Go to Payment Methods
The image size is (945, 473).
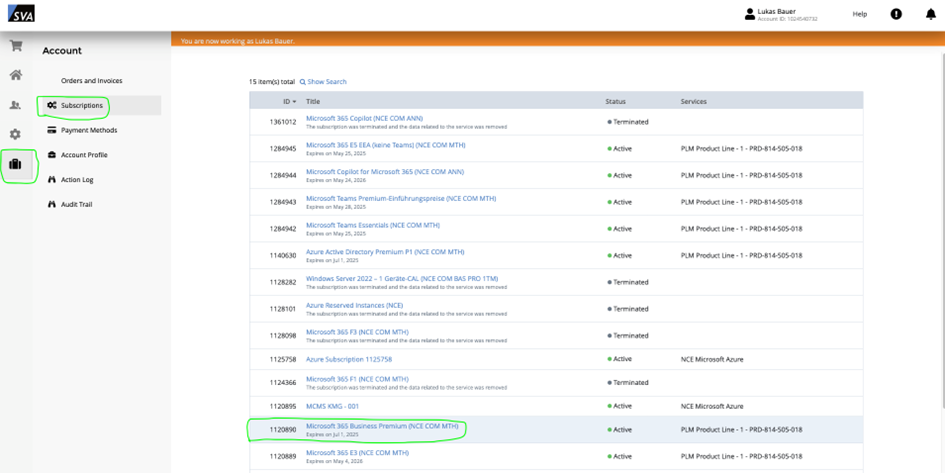coord(88,130)
